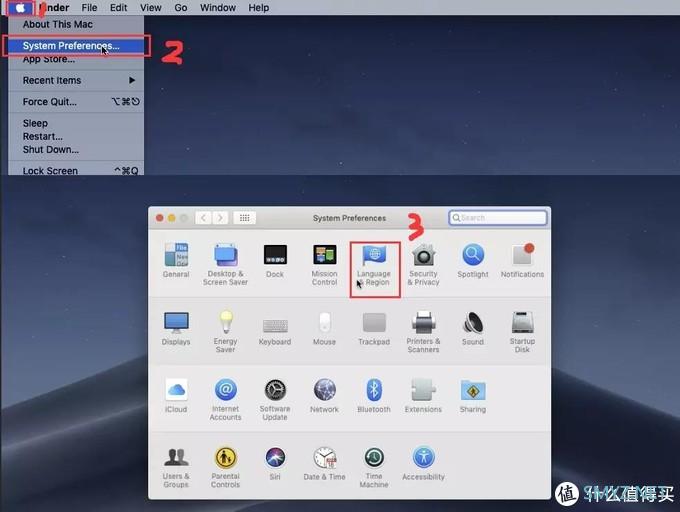The height and width of the screenshot is (512, 680).
Task: Open Sharing preferences
Action: 473,395
